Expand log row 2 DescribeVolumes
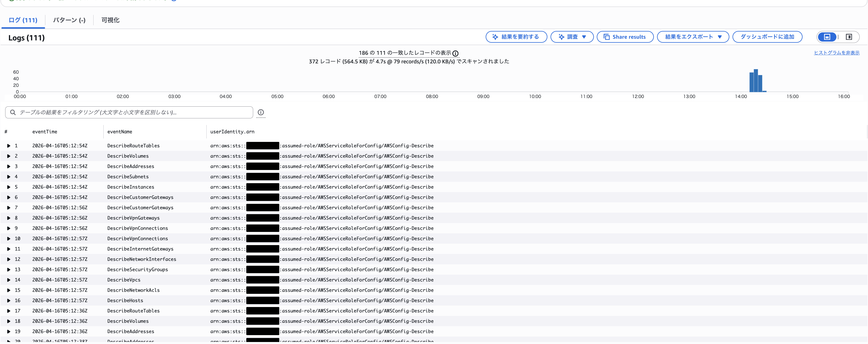 tap(9, 156)
